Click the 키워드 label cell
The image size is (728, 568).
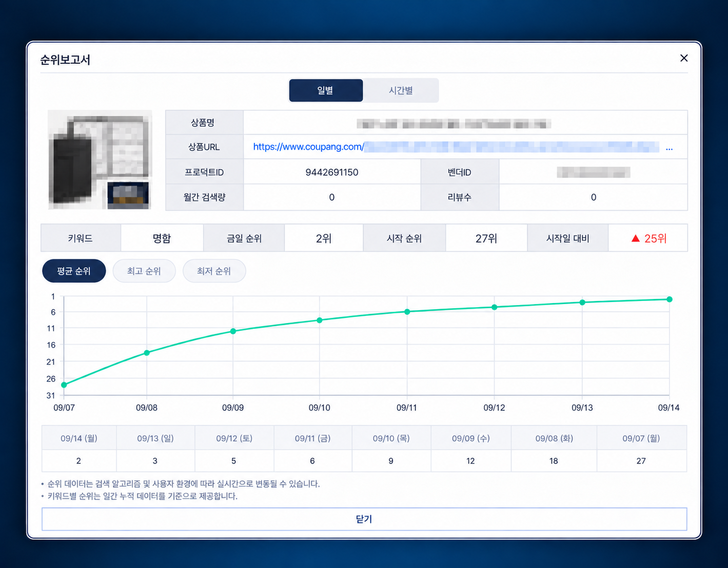pos(81,238)
